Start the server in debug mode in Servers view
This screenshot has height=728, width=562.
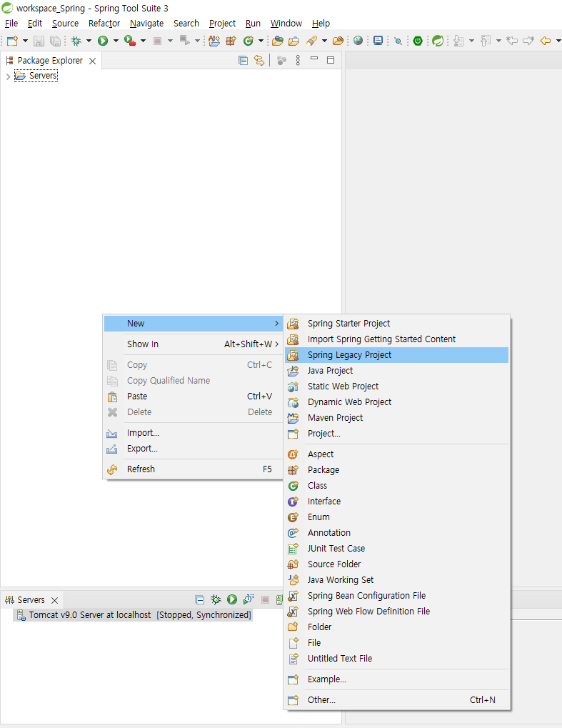pyautogui.click(x=216, y=600)
